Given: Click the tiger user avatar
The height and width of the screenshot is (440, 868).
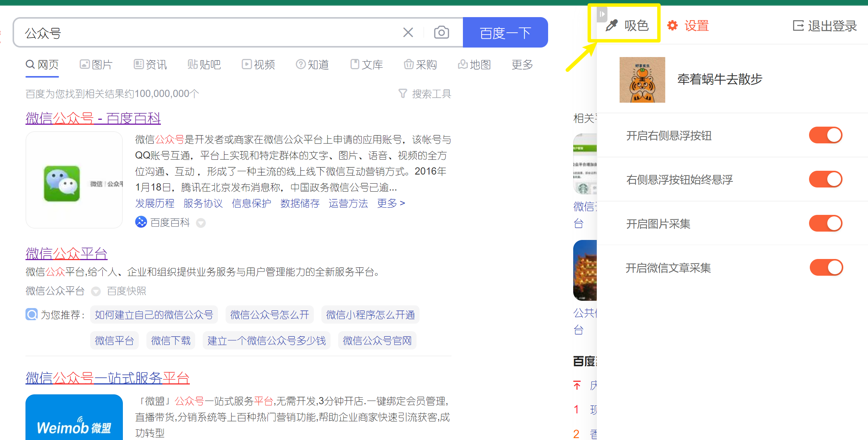Looking at the screenshot, I should click(x=642, y=79).
